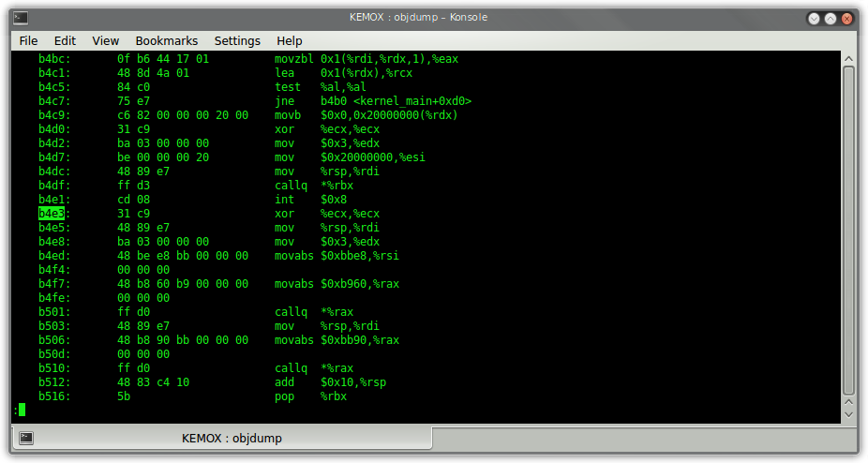This screenshot has height=463, width=868.
Task: Click the vertical scrollbar track
Action: (x=848, y=230)
